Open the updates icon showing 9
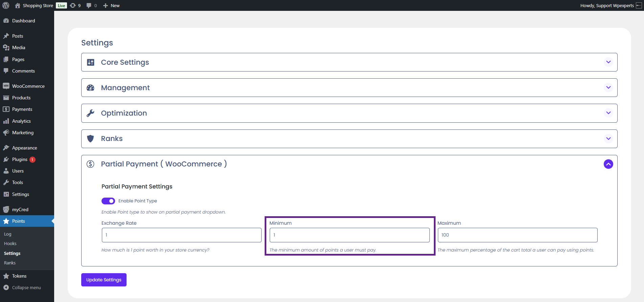 tap(73, 5)
